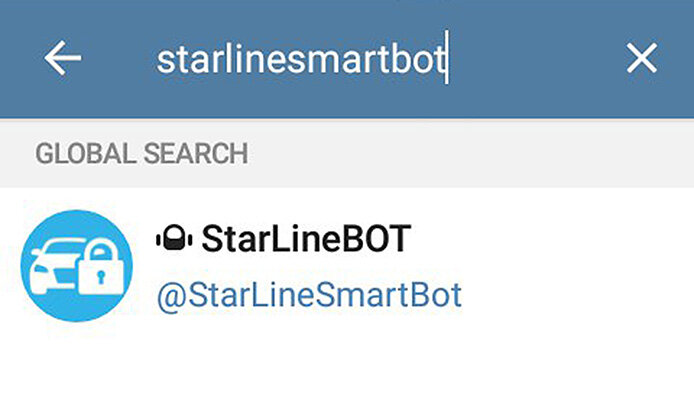Return to chat list via back arrow
Screen dimensions: 694x399
[x=62, y=58]
